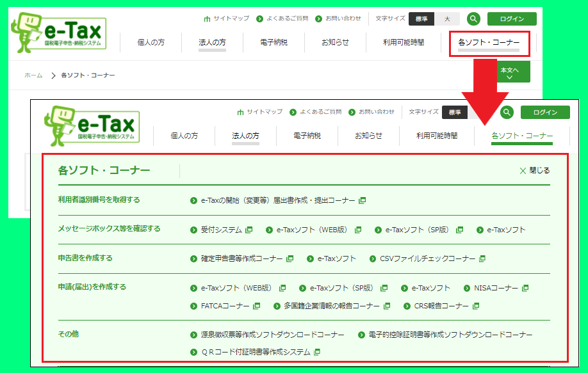588x373 pixels.
Task: Open 利用可能時間 menu in the front window
Action: [437, 136]
